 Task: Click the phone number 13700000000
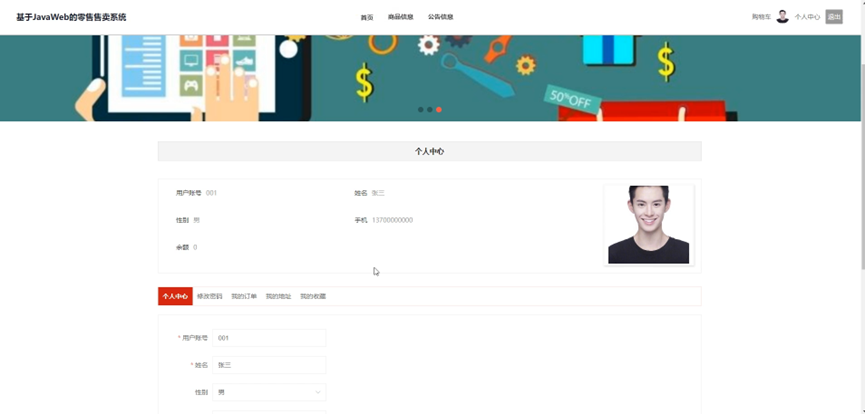point(392,220)
